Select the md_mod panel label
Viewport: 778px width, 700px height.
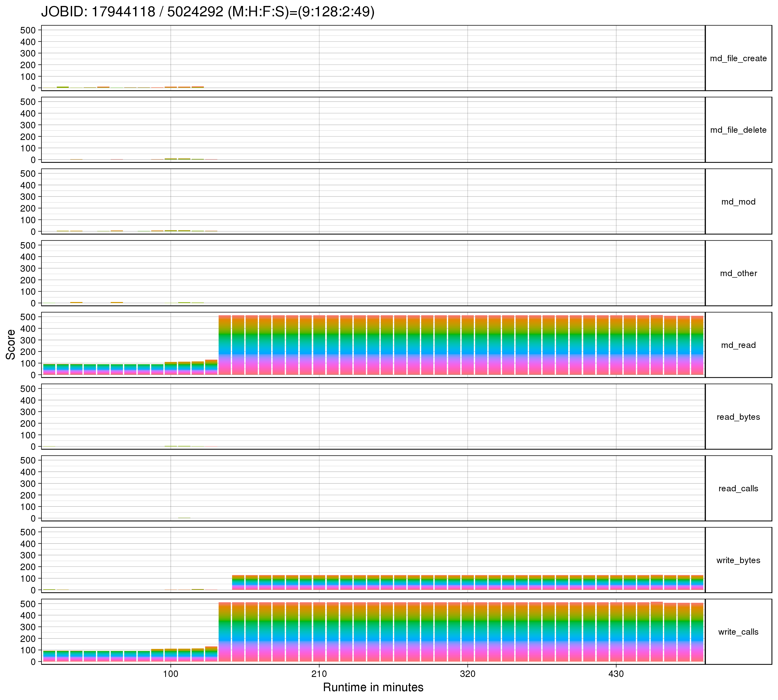pos(738,202)
